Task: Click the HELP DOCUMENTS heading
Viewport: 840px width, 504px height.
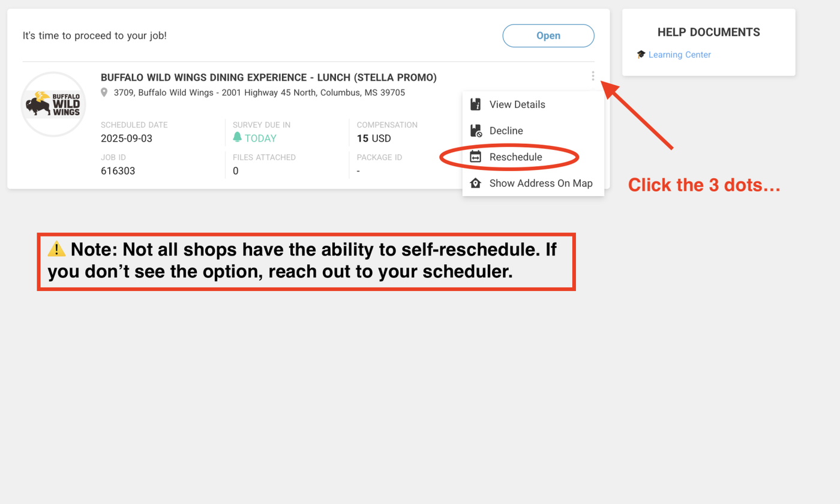Action: tap(709, 32)
